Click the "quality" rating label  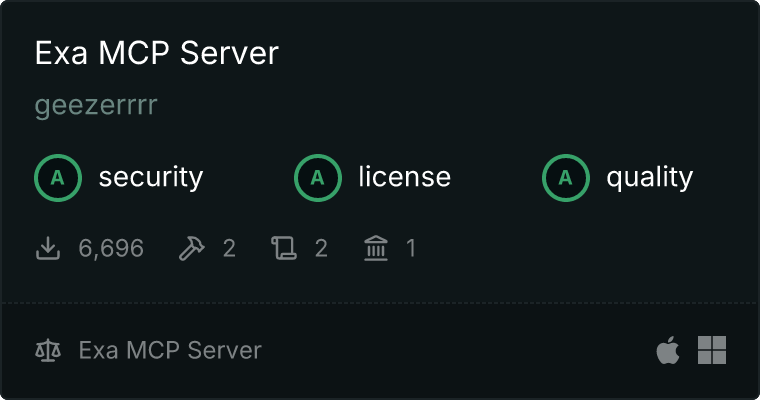point(649,178)
